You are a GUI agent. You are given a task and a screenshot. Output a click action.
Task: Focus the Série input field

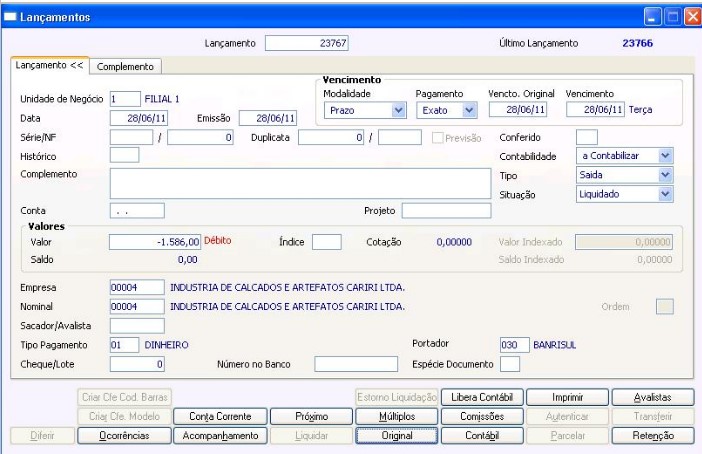(131, 137)
